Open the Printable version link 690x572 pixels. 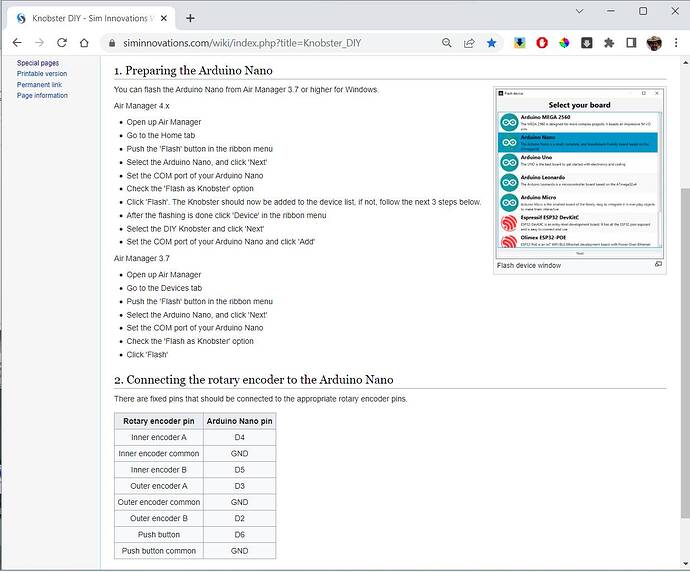point(42,73)
